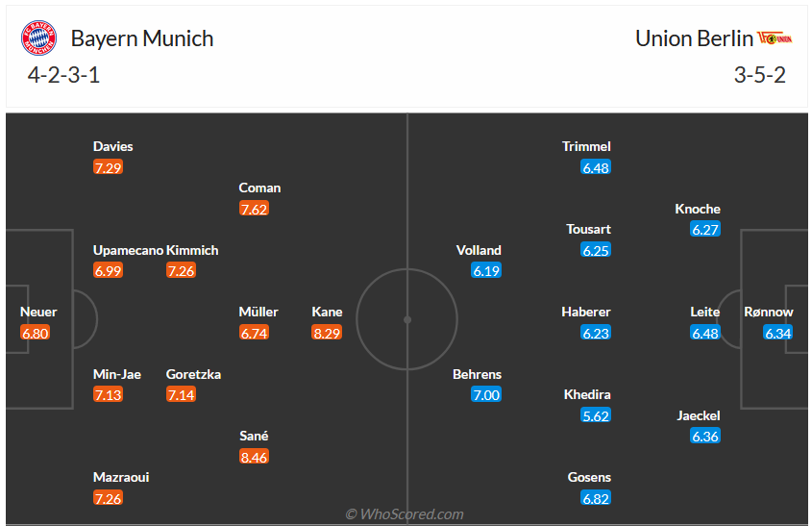Select Kane's 8.29 rating badge

coord(327,333)
